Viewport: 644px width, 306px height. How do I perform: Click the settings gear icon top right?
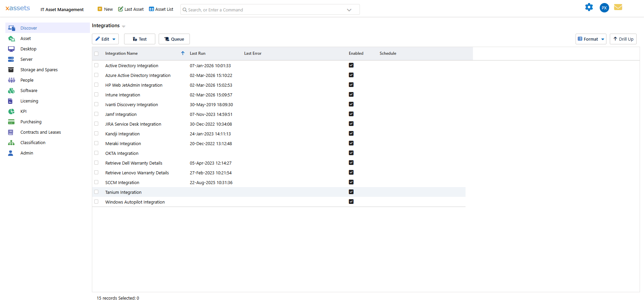[589, 7]
